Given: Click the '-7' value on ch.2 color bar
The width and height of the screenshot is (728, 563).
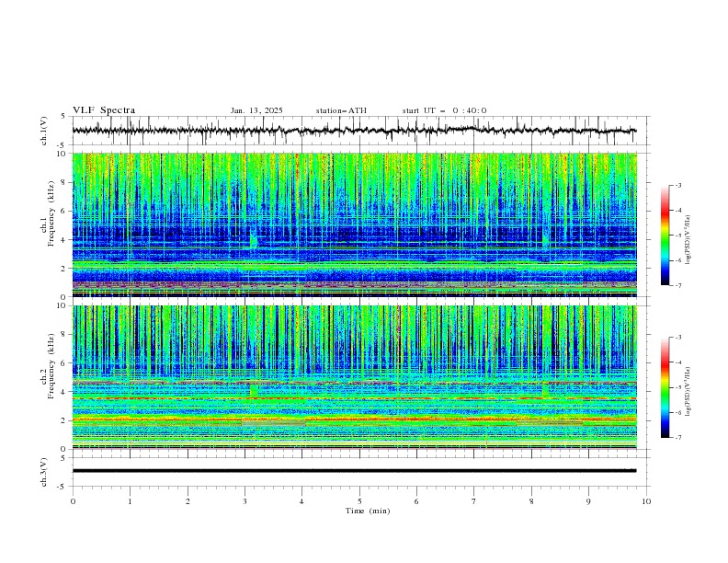Looking at the screenshot, I should [677, 438].
